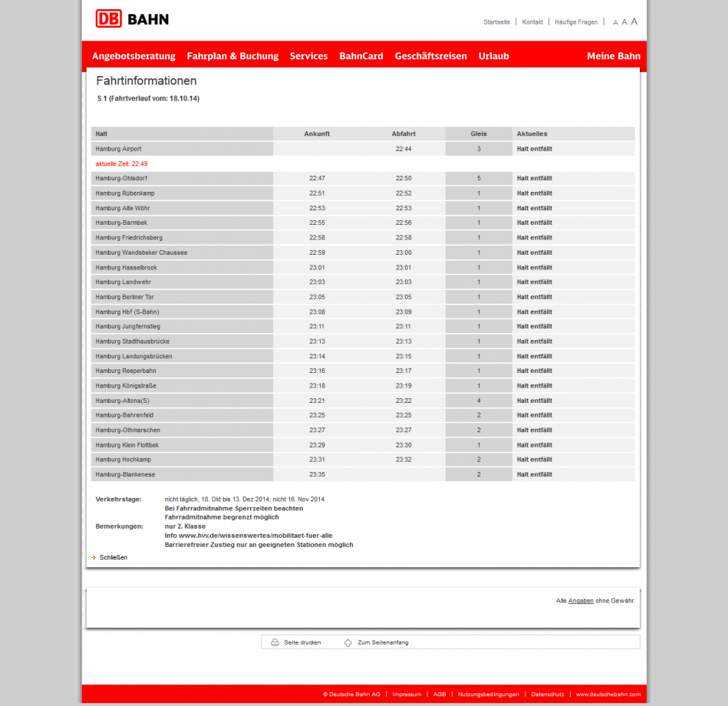Image resolution: width=728 pixels, height=706 pixels.
Task: Click the Halt column header
Action: tap(101, 134)
